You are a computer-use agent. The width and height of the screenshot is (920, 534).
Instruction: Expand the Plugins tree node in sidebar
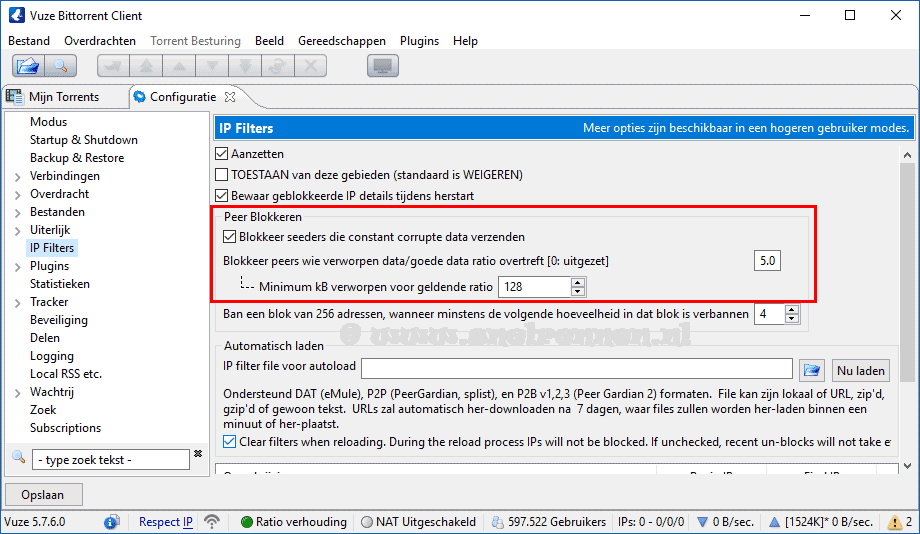pos(18,267)
